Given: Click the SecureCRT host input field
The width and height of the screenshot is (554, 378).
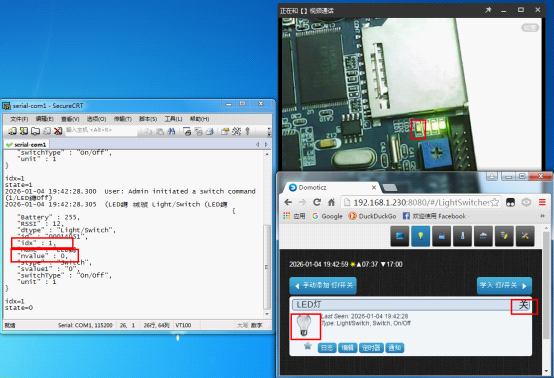Looking at the screenshot, I should 101,130.
